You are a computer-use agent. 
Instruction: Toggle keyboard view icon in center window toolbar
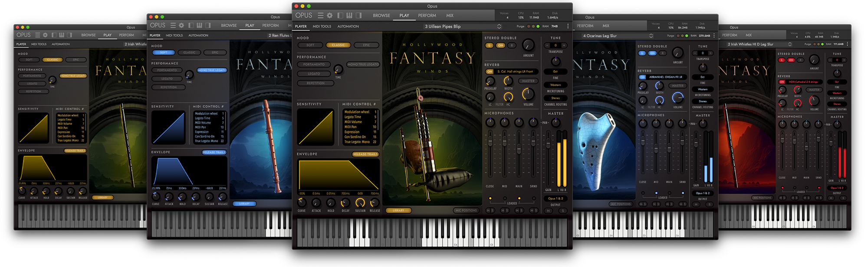[x=349, y=16]
